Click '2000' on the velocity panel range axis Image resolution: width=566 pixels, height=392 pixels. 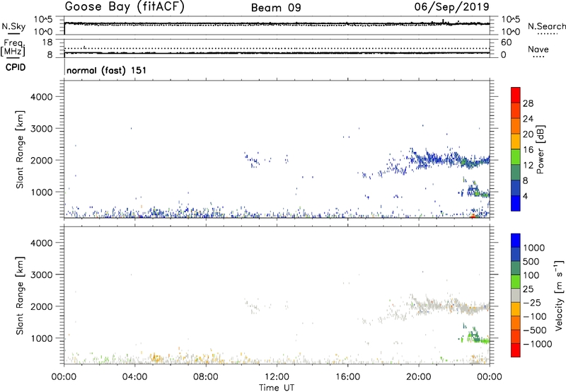[42, 306]
